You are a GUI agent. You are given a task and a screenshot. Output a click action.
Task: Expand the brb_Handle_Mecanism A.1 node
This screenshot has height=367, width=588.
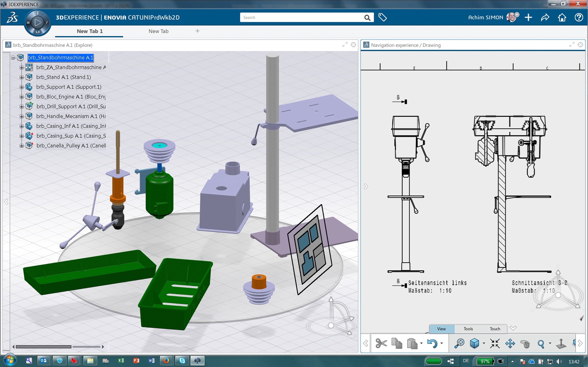[22, 116]
